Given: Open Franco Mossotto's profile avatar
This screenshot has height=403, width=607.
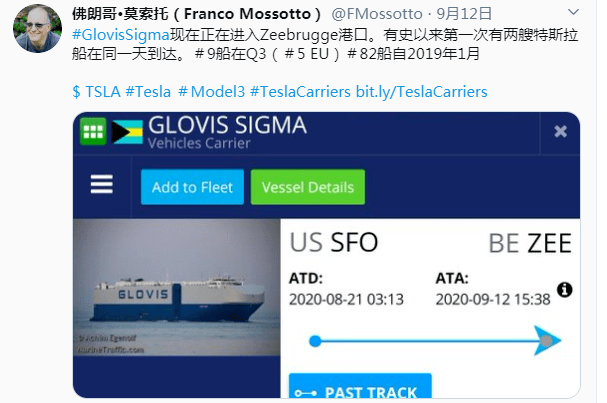Looking at the screenshot, I should [x=37, y=29].
